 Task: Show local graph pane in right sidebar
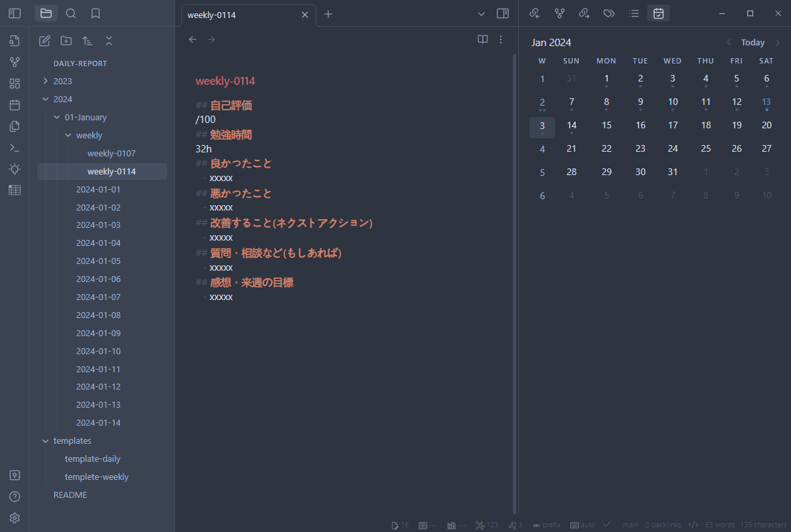click(560, 13)
